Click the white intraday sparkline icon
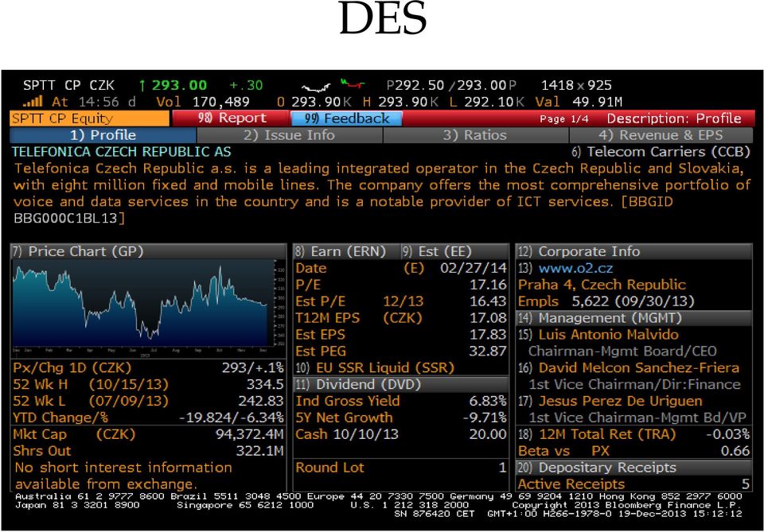 click(316, 87)
